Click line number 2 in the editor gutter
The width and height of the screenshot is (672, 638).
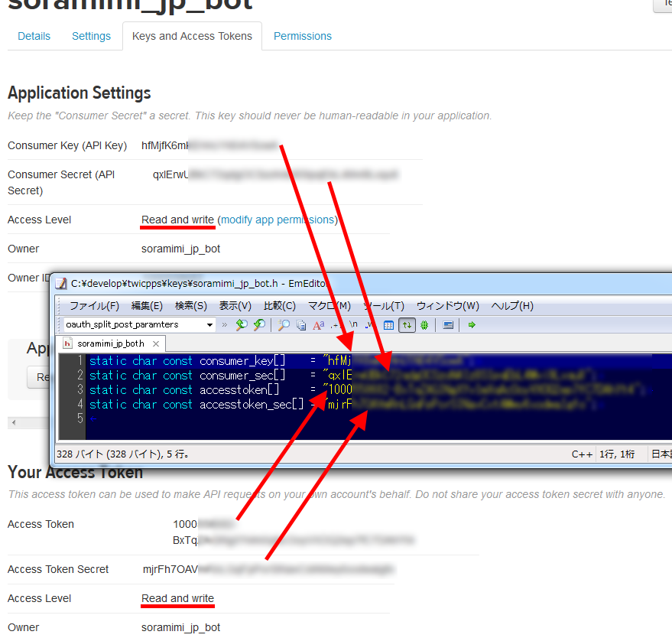pyautogui.click(x=80, y=375)
